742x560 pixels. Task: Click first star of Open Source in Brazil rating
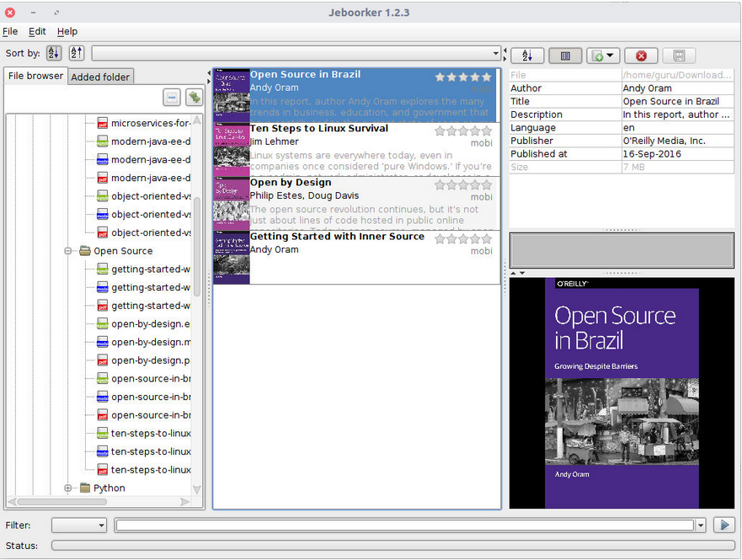[440, 77]
